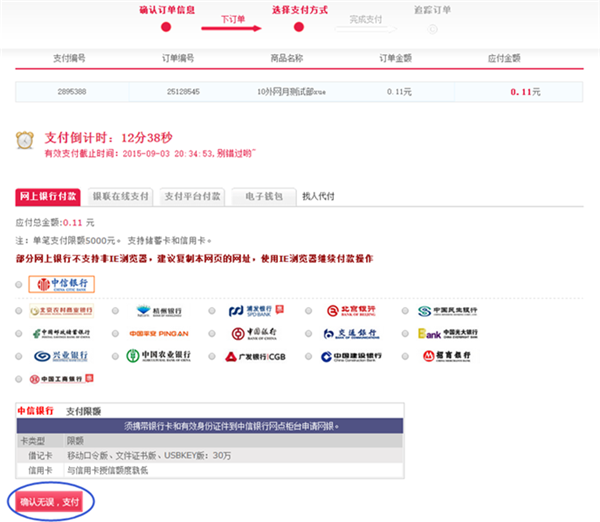Tick the Industrial Bank (兴业银行) radio button
This screenshot has width=600, height=522.
pyautogui.click(x=20, y=356)
